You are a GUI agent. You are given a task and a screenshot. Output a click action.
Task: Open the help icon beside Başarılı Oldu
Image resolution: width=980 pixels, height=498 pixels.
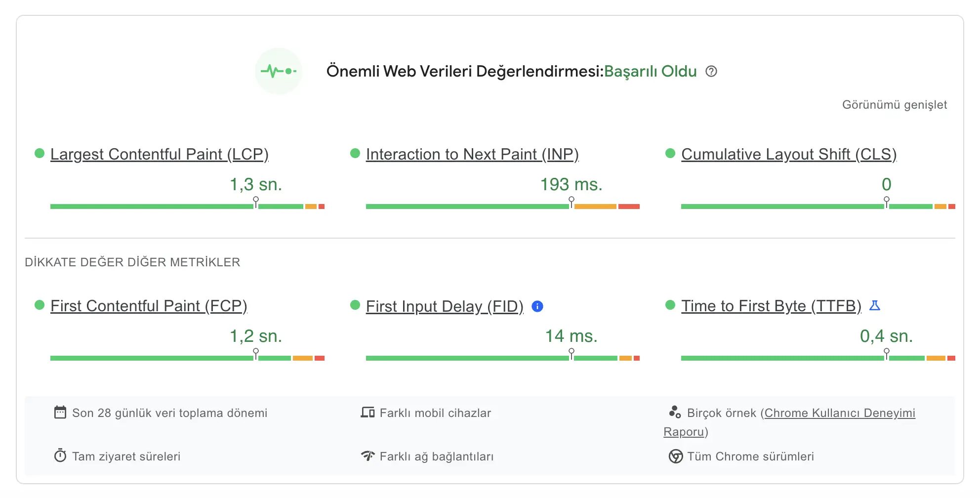click(711, 72)
